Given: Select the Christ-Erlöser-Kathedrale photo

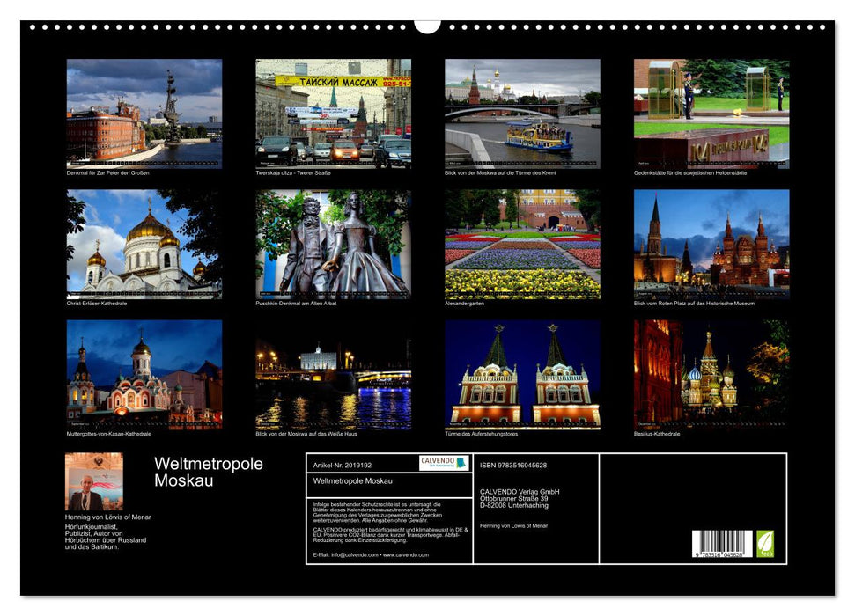Looking at the screenshot, I should 144,244.
